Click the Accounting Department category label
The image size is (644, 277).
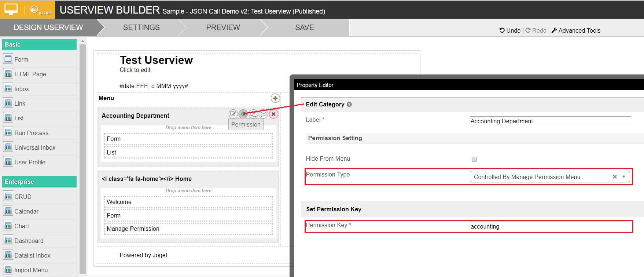point(135,116)
